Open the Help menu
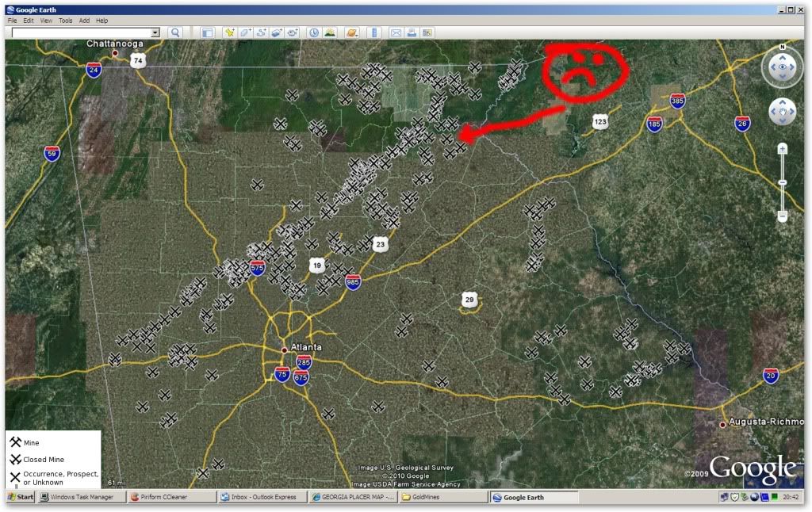Screen dimensions: 812x512 [x=102, y=21]
